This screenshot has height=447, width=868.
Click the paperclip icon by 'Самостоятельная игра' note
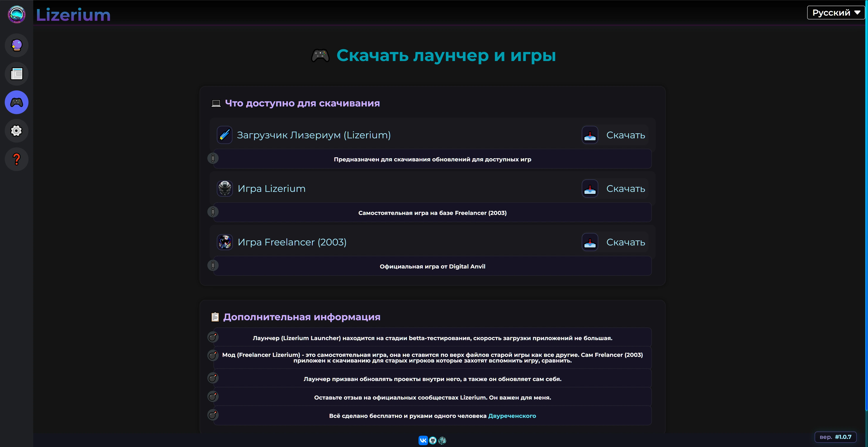[213, 212]
